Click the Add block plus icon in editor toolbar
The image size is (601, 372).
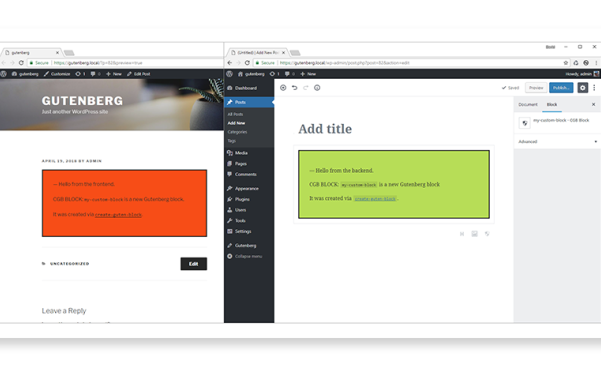point(283,88)
